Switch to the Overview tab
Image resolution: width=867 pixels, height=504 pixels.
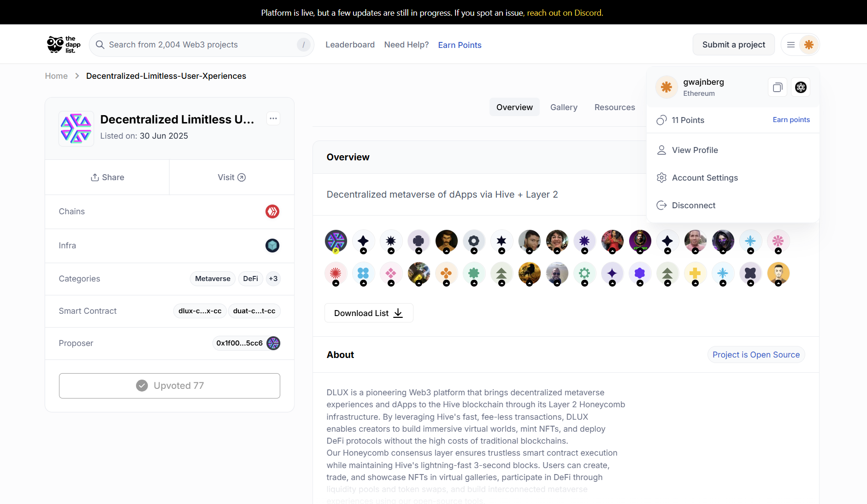coord(514,107)
